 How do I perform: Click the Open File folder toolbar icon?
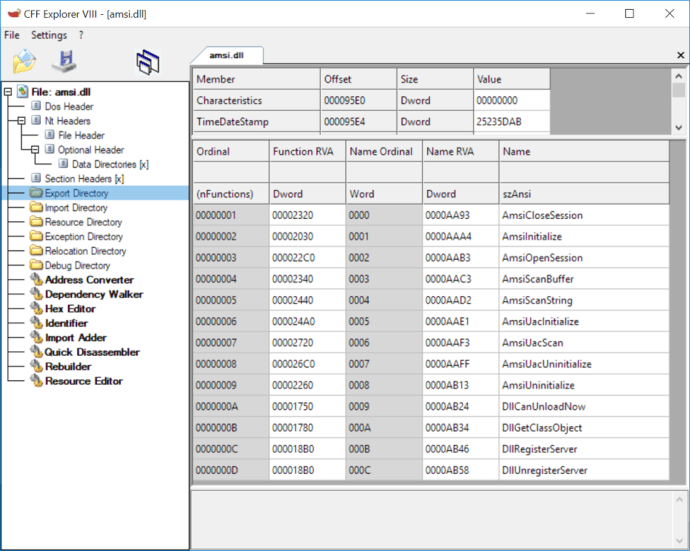24,62
